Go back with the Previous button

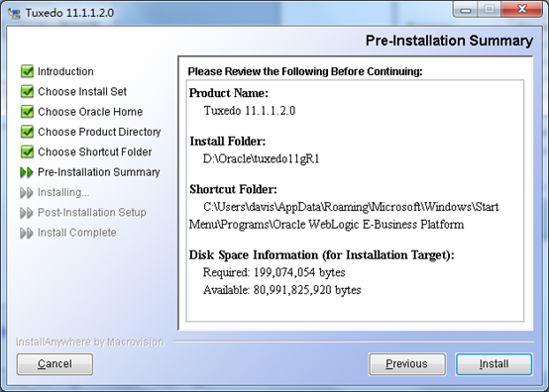tap(407, 364)
